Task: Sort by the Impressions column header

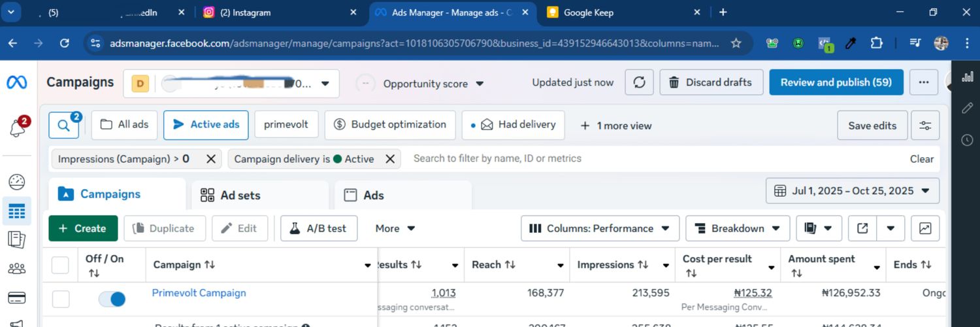Action: 612,265
